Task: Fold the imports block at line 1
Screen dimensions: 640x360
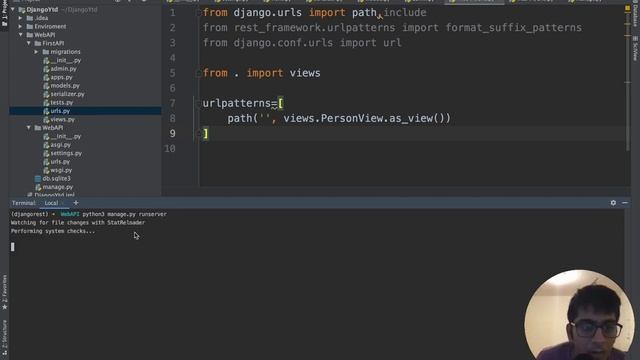Action: click(x=199, y=13)
